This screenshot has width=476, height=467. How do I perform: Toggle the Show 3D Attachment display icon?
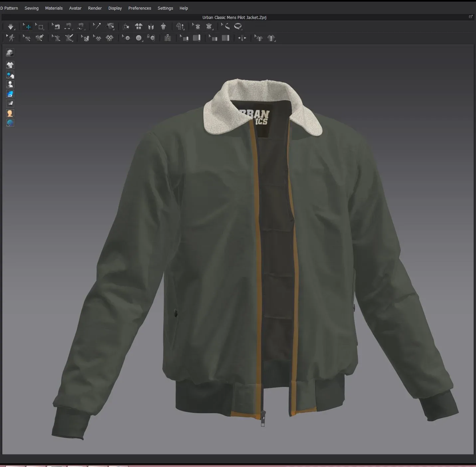(10, 75)
